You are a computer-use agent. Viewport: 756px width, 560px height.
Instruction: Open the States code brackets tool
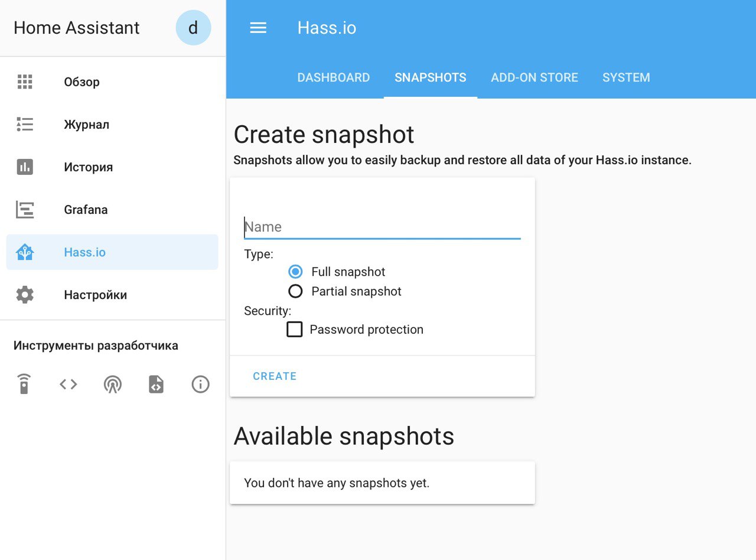pyautogui.click(x=69, y=385)
